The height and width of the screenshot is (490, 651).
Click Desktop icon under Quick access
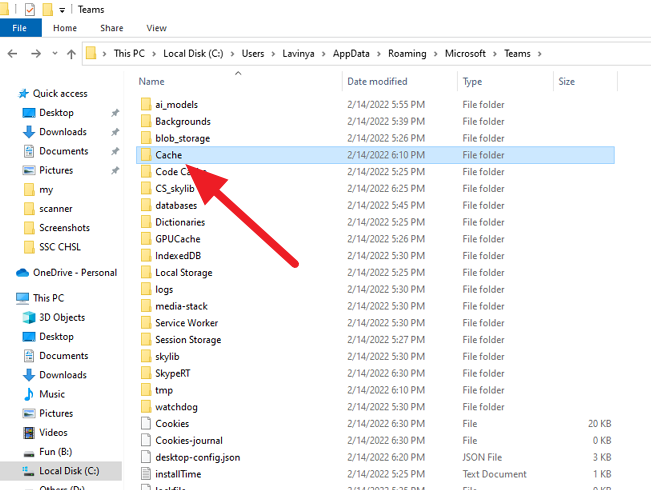click(x=29, y=113)
